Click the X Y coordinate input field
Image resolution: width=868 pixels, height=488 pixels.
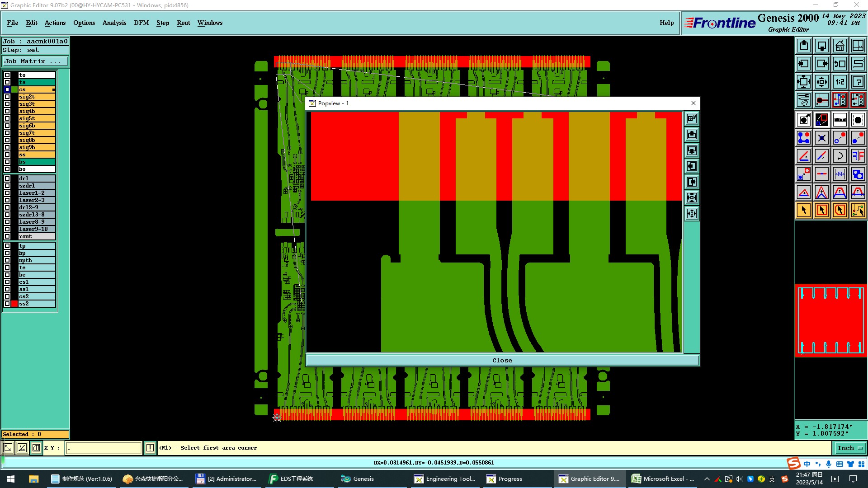point(104,448)
